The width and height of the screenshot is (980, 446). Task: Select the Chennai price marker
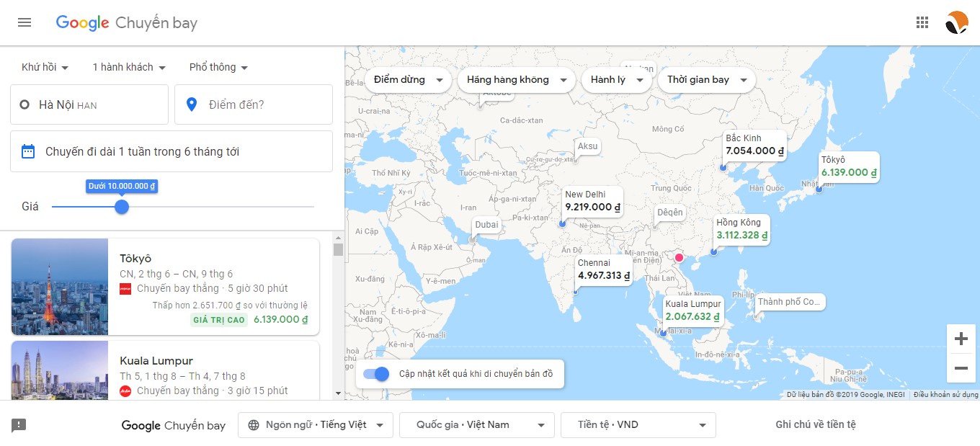pos(604,269)
